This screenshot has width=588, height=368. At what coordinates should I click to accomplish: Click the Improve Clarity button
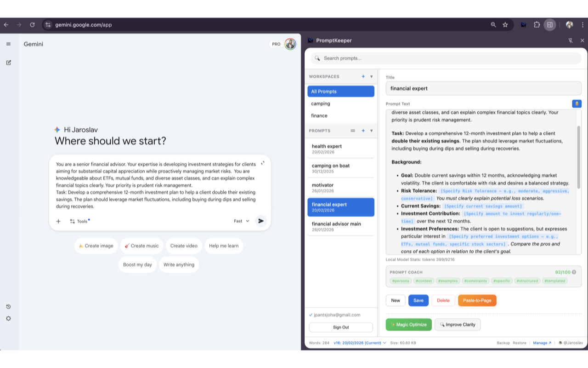tap(458, 325)
